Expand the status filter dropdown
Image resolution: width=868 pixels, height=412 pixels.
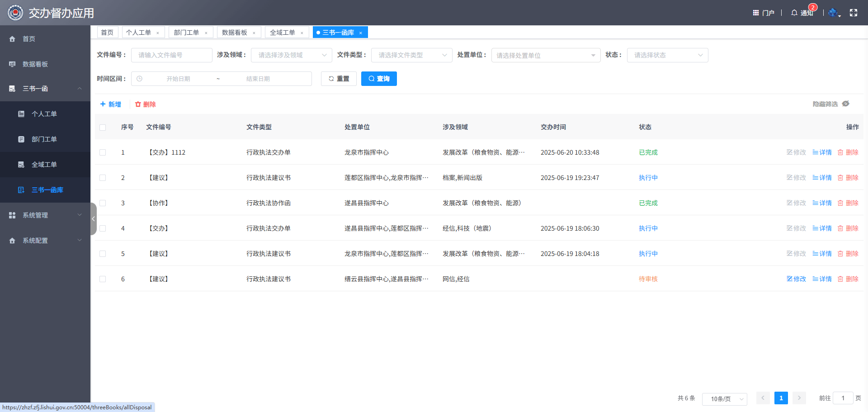(x=667, y=55)
